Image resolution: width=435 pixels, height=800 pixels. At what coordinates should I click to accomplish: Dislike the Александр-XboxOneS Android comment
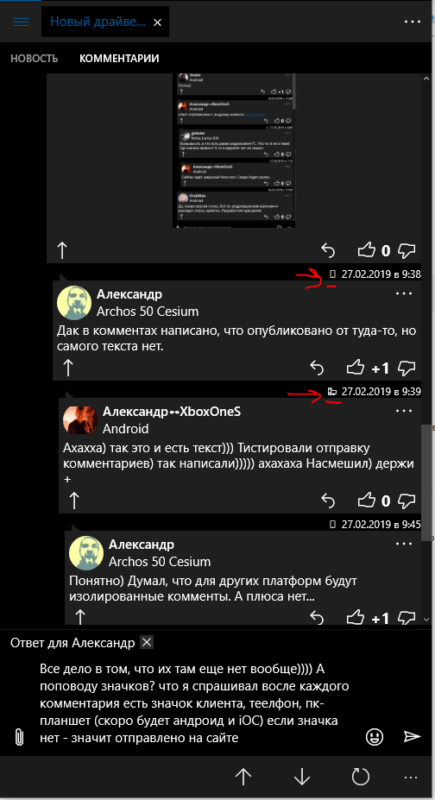pos(406,501)
